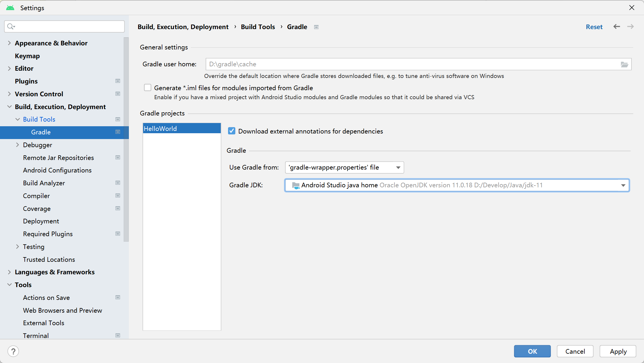Viewport: 644px width, 363px height.
Task: Toggle 'Generate *.iml files for modules' checkbox
Action: coord(148,88)
